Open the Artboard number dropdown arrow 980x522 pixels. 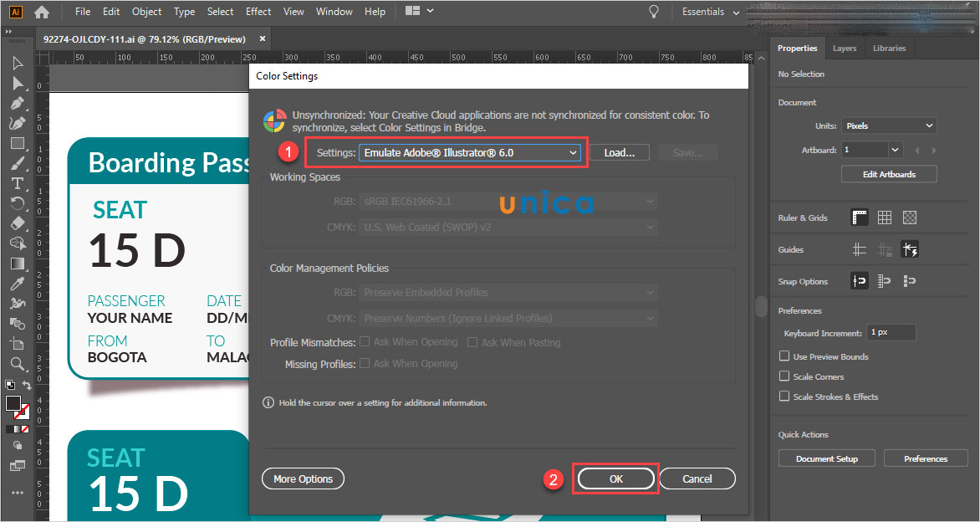[x=896, y=150]
